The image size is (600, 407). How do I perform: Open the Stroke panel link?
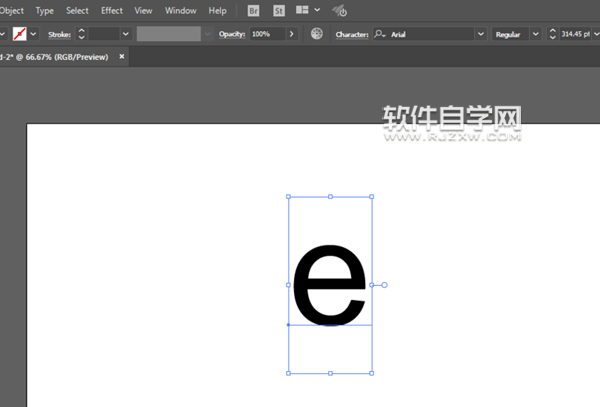(x=59, y=34)
